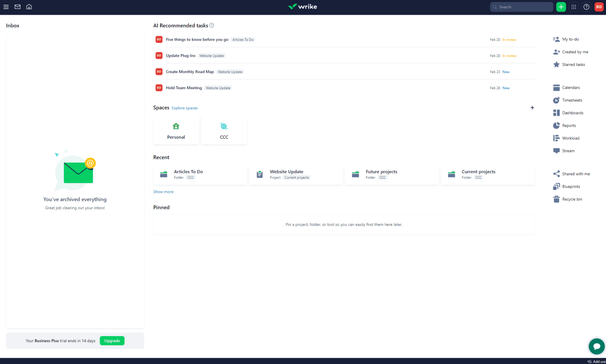This screenshot has height=364, width=606.
Task: Click New status of Create Monthly Road Map
Action: [506, 72]
